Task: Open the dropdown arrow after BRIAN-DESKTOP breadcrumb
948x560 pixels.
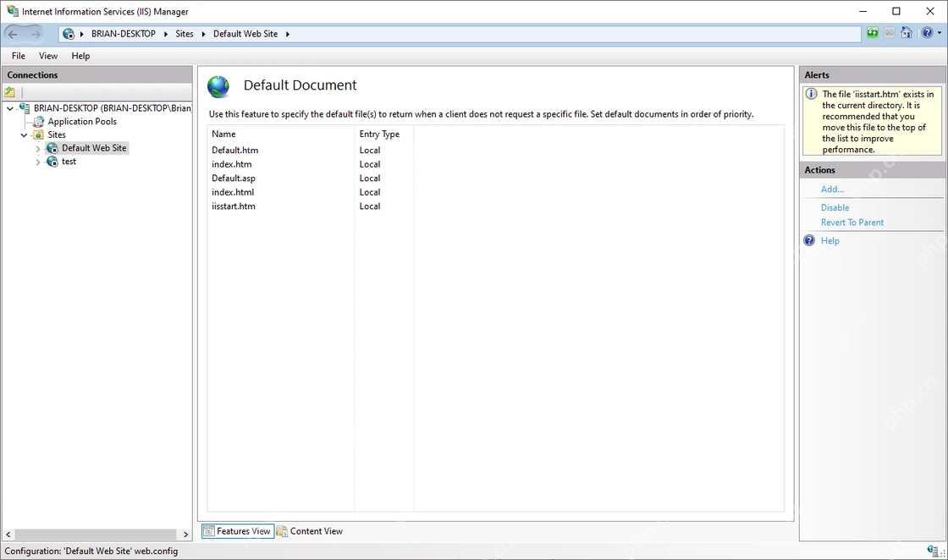Action: [x=166, y=34]
